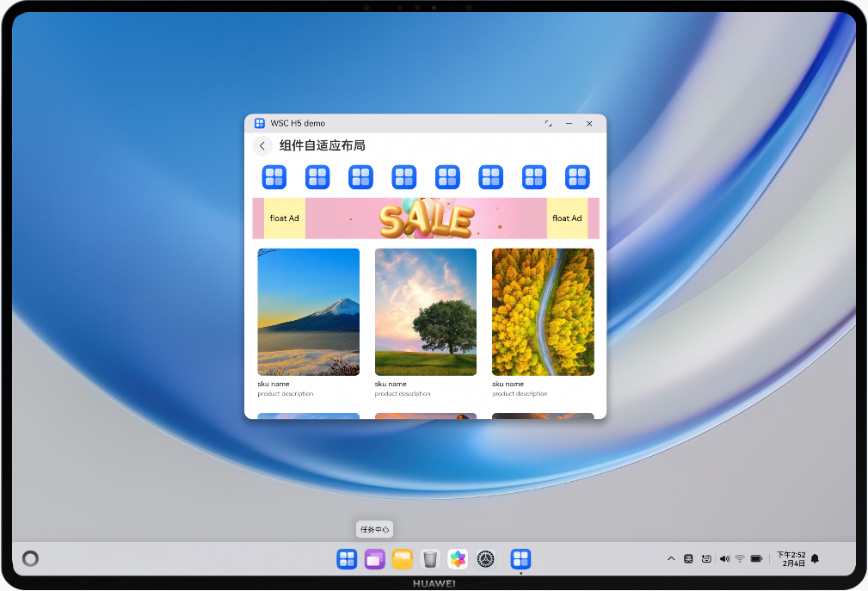This screenshot has height=591, width=868.
Task: Click the left float Ad button
Action: (x=283, y=218)
